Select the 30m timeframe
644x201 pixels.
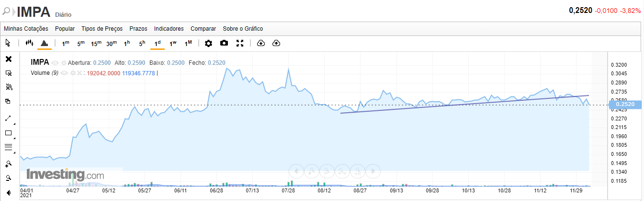tap(112, 43)
